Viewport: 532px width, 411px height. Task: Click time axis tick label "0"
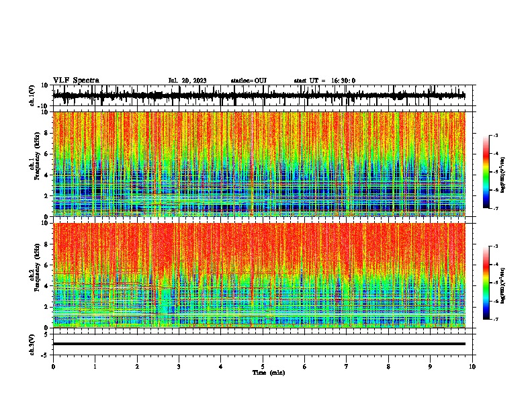[x=53, y=367]
